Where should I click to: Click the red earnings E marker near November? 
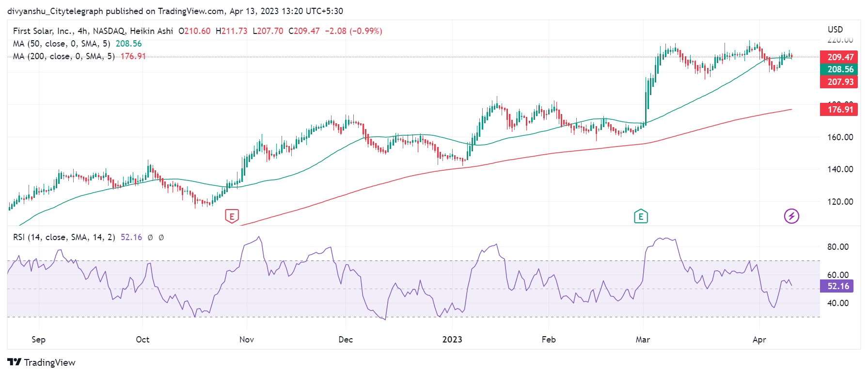point(232,216)
